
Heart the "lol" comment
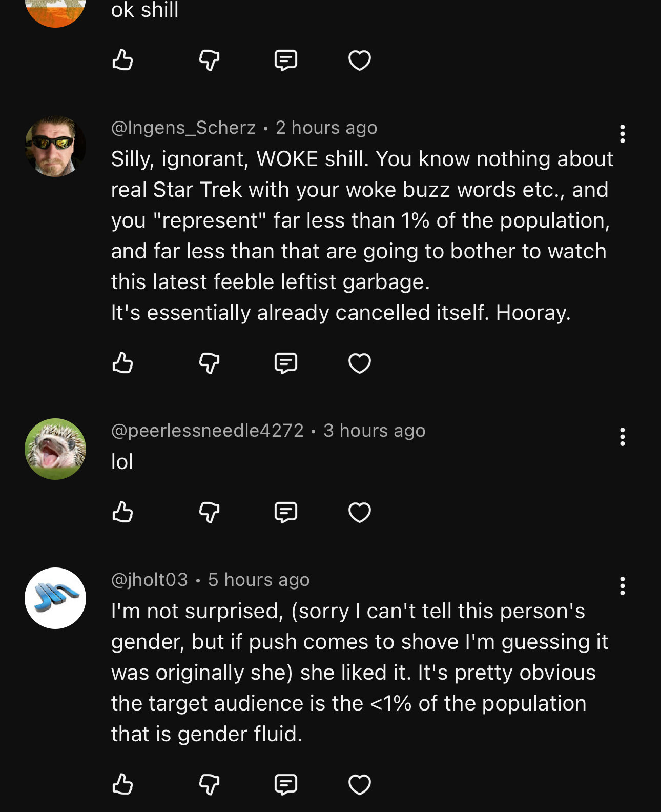pyautogui.click(x=359, y=512)
